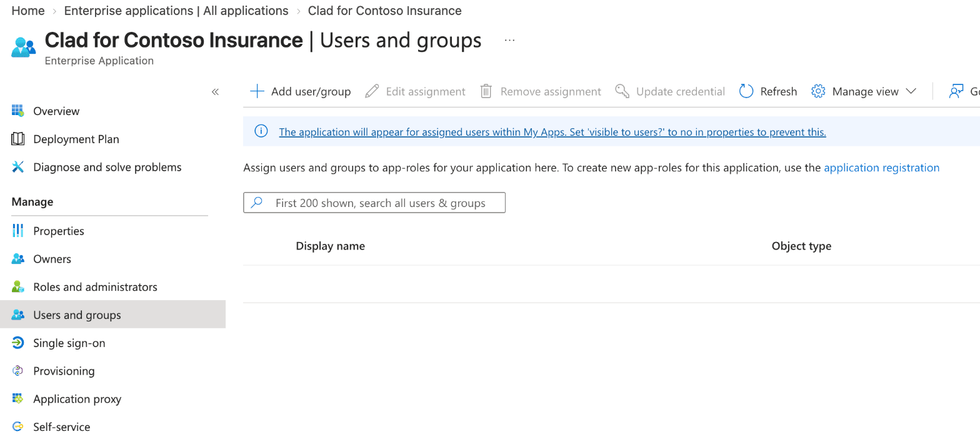Click the key icon for Update credential
The width and height of the screenshot is (980, 434).
tap(622, 91)
